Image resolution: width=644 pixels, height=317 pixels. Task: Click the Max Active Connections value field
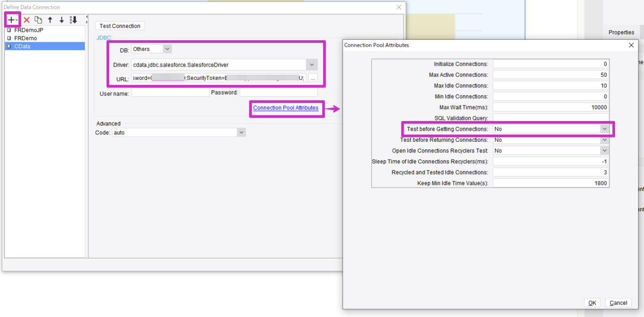coord(551,75)
